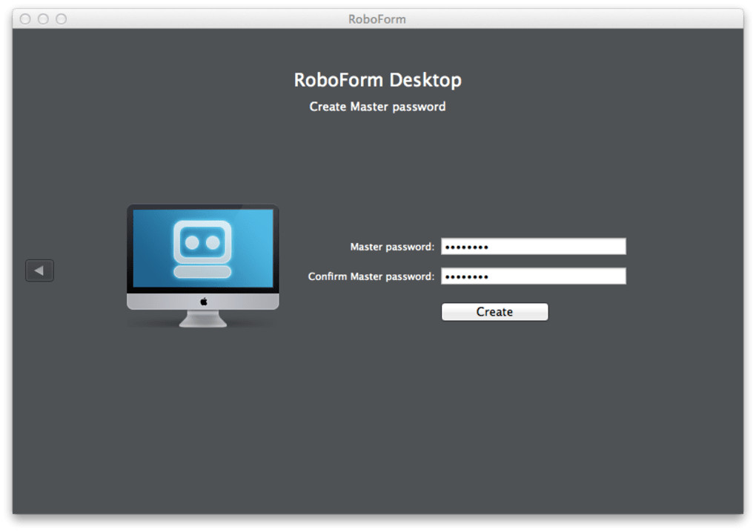756x532 pixels.
Task: Maximize the RoboForm window
Action: point(62,19)
